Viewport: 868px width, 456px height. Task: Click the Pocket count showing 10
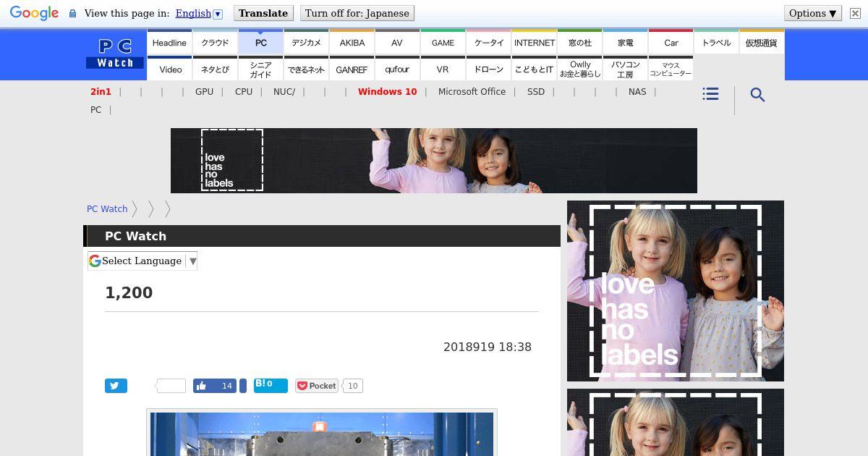[352, 386]
